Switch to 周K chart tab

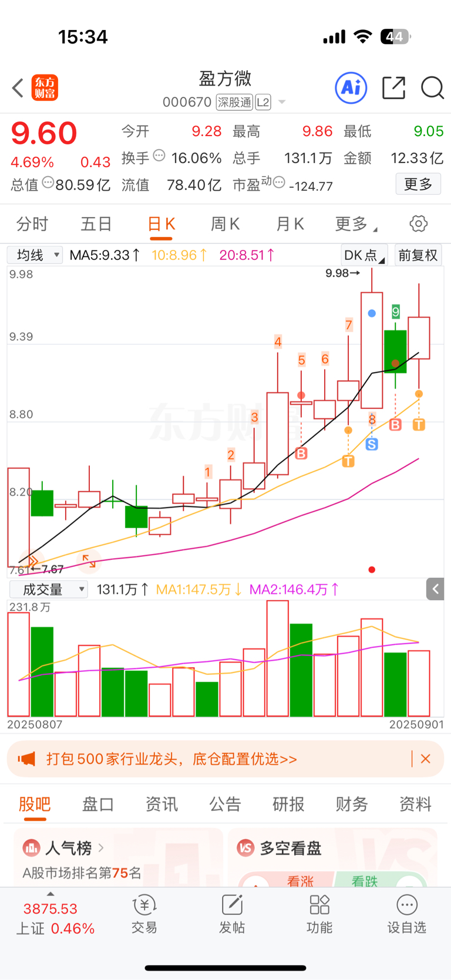tap(225, 224)
